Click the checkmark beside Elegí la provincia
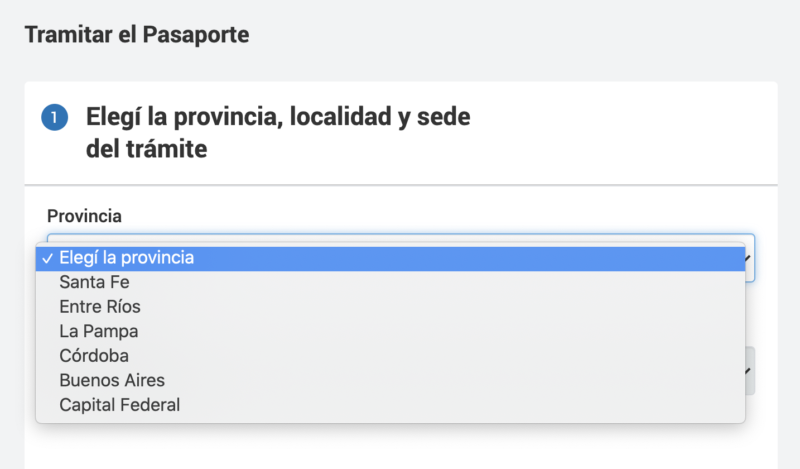The height and width of the screenshot is (469, 800). pyautogui.click(x=47, y=259)
